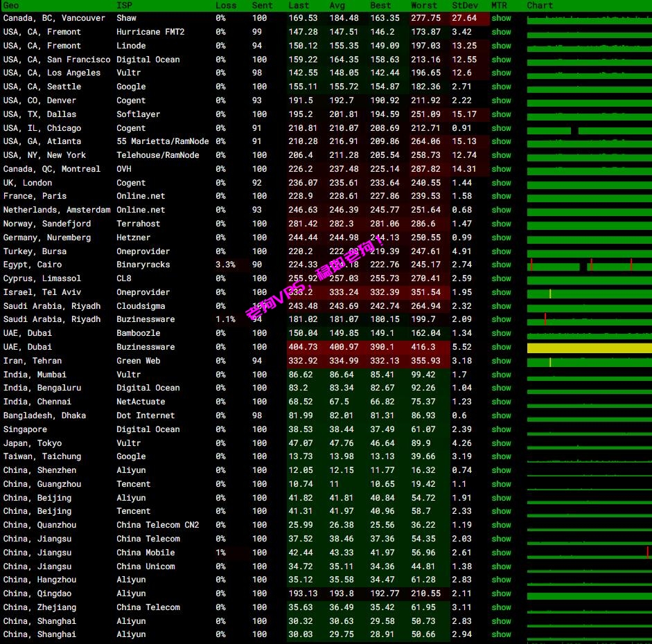Viewport: 652px width, 644px height.
Task: Show MTR for Israel, Tel Aviv
Action: click(x=501, y=292)
